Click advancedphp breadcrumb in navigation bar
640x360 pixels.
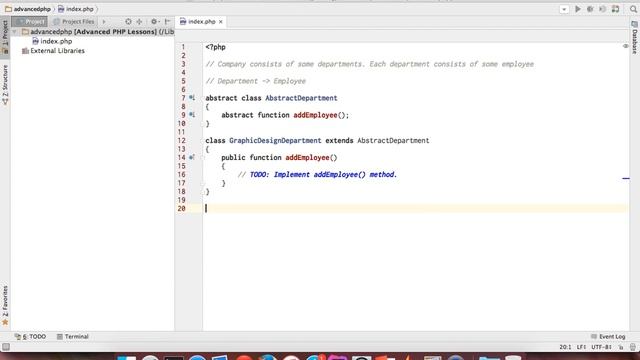[28, 9]
